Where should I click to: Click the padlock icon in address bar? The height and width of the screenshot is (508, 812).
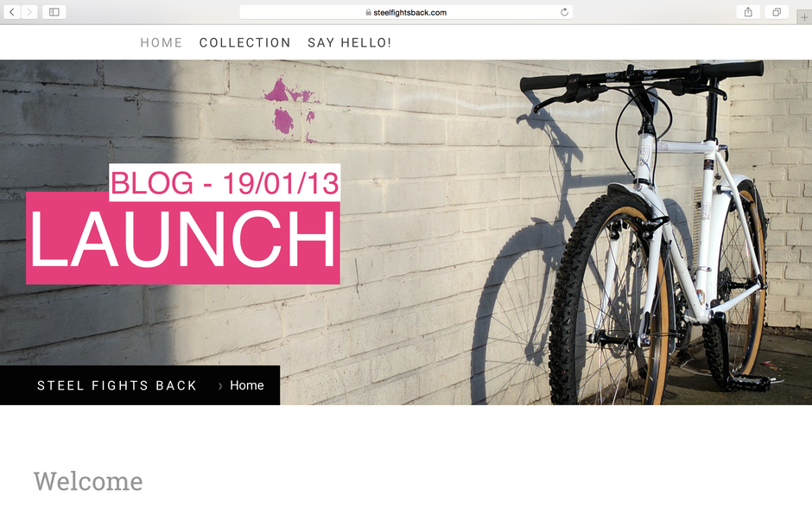point(368,12)
